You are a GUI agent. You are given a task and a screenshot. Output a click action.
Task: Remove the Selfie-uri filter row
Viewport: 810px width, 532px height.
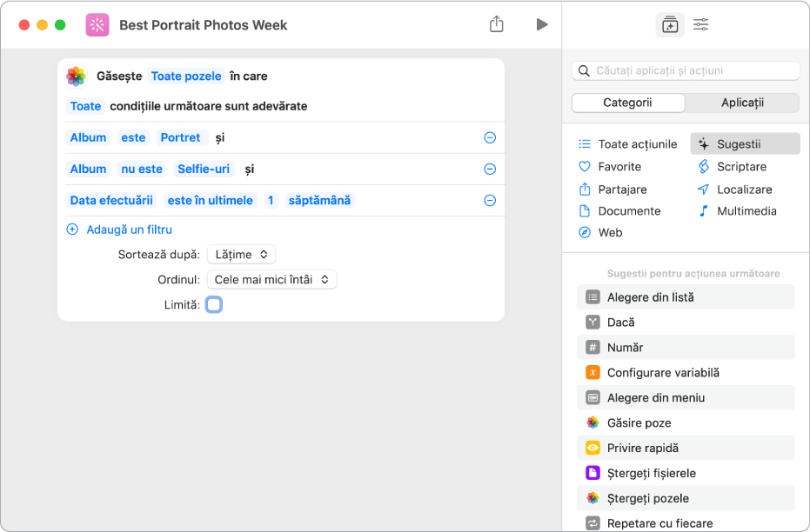click(490, 170)
